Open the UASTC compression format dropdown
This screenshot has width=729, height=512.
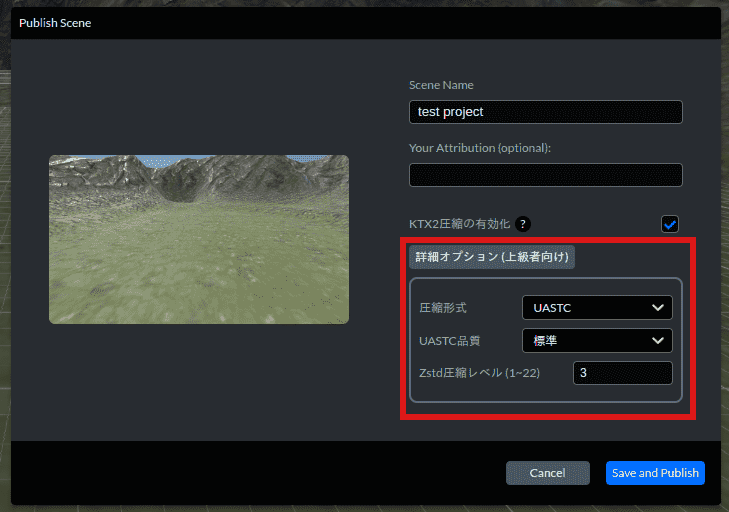596,307
